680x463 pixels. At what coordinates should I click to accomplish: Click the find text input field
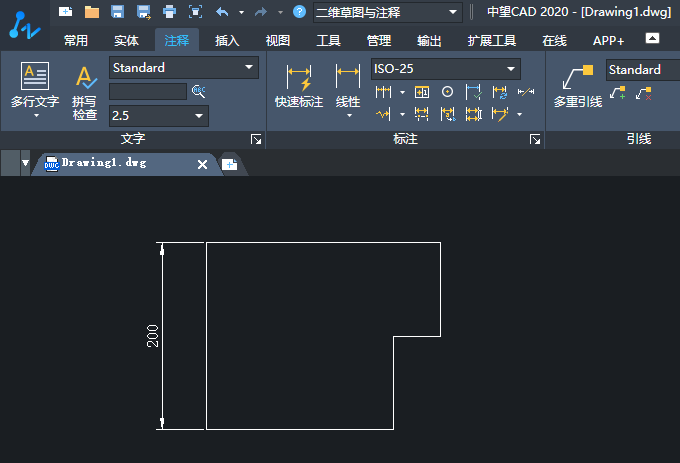pos(148,91)
